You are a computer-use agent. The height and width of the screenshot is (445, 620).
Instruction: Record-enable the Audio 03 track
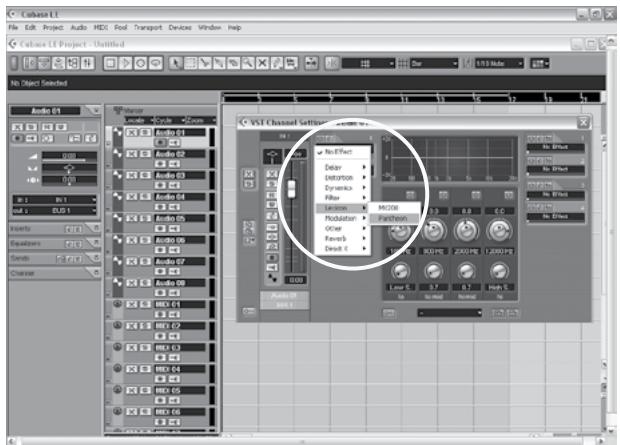pyautogui.click(x=160, y=185)
